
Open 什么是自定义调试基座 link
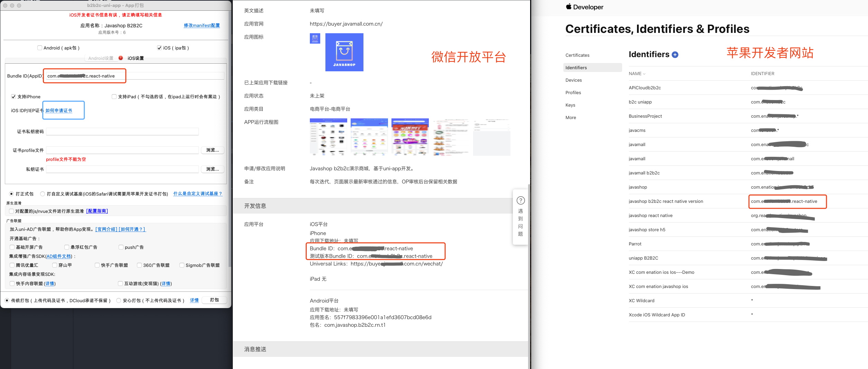tap(197, 193)
